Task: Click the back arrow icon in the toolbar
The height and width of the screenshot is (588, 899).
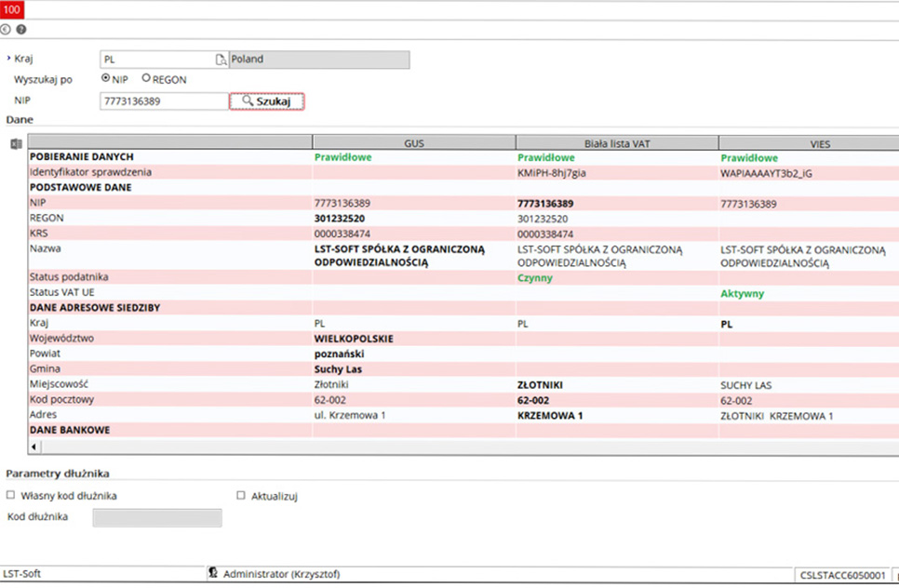Action: pos(6,30)
